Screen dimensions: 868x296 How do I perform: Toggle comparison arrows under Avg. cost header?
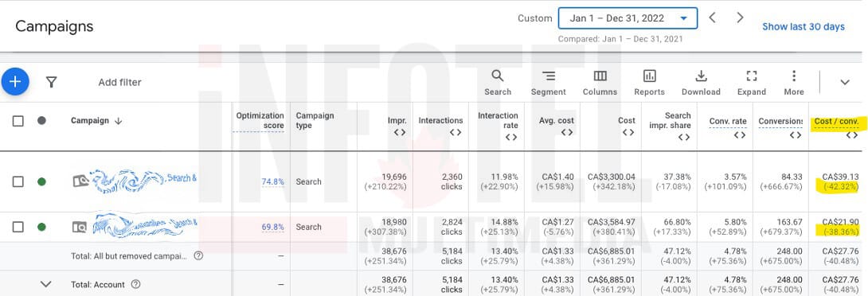point(567,132)
